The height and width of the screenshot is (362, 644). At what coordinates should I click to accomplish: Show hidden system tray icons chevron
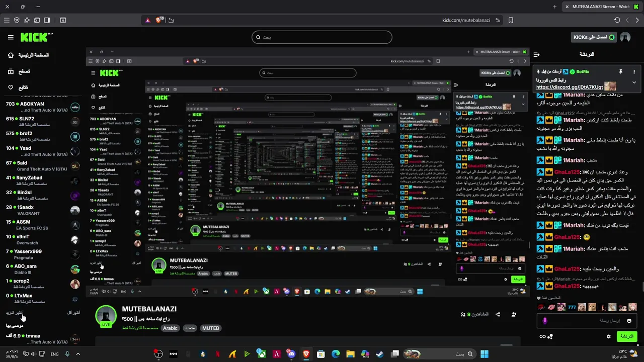[78, 354]
